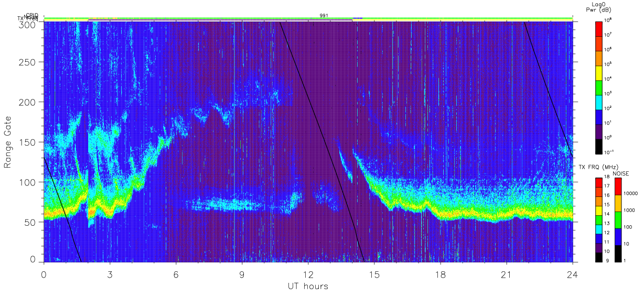The image size is (644, 297).
Task: Select the purple segment of Lag0 Pwr colorbar
Action: [599, 130]
